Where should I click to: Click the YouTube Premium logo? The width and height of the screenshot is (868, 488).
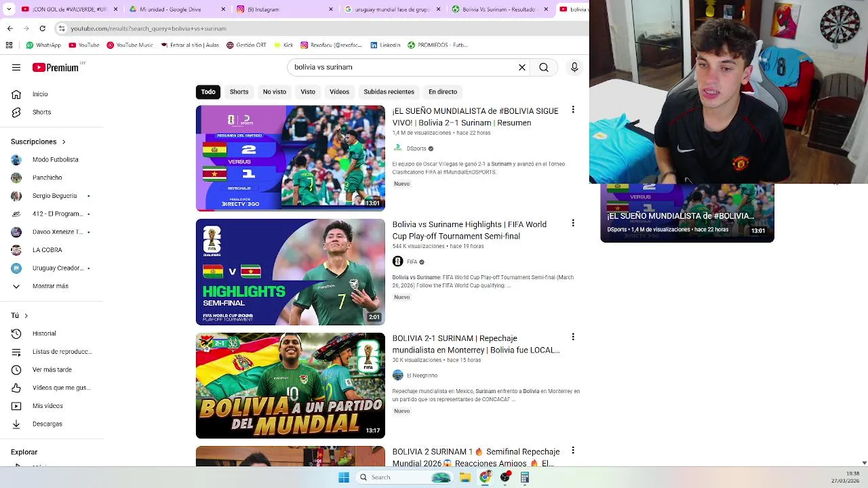point(56,67)
